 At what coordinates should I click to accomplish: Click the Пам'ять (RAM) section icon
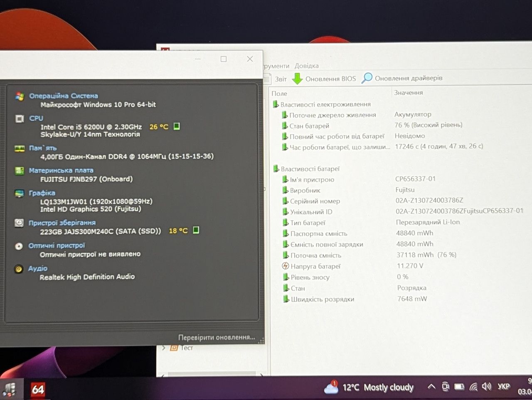point(20,148)
